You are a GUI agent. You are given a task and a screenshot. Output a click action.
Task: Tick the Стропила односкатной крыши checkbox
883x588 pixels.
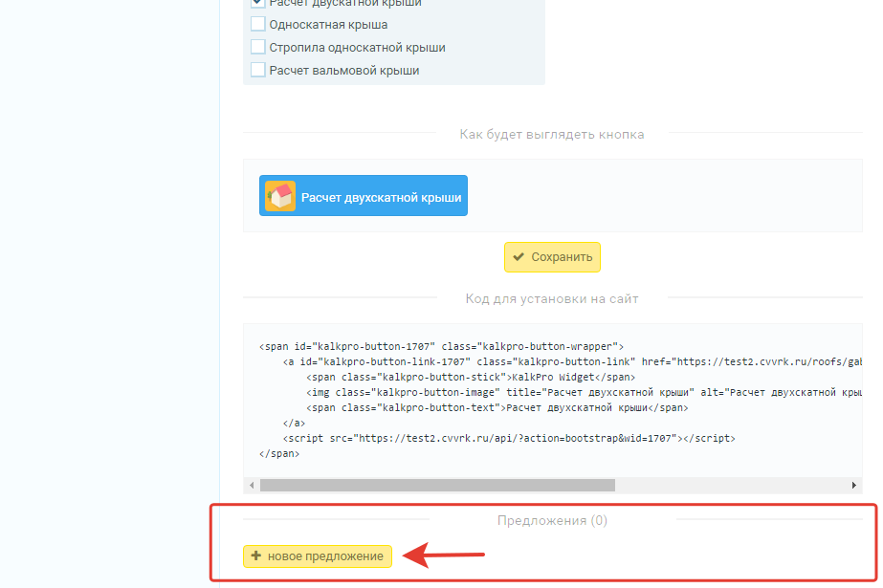point(258,47)
